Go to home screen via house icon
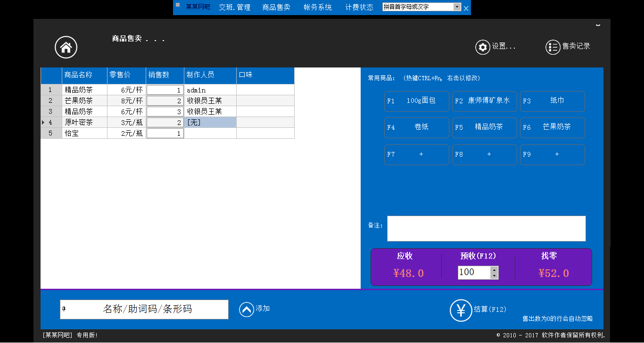The height and width of the screenshot is (343, 644). (66, 47)
